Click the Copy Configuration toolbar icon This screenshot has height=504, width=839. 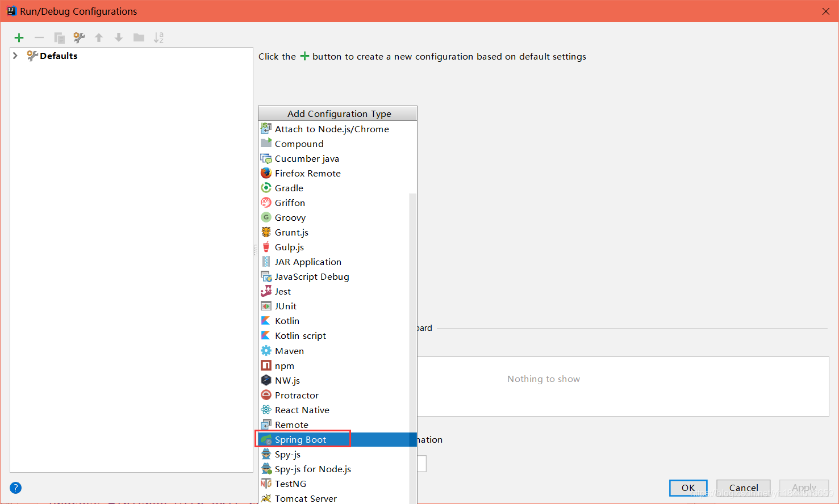[59, 37]
